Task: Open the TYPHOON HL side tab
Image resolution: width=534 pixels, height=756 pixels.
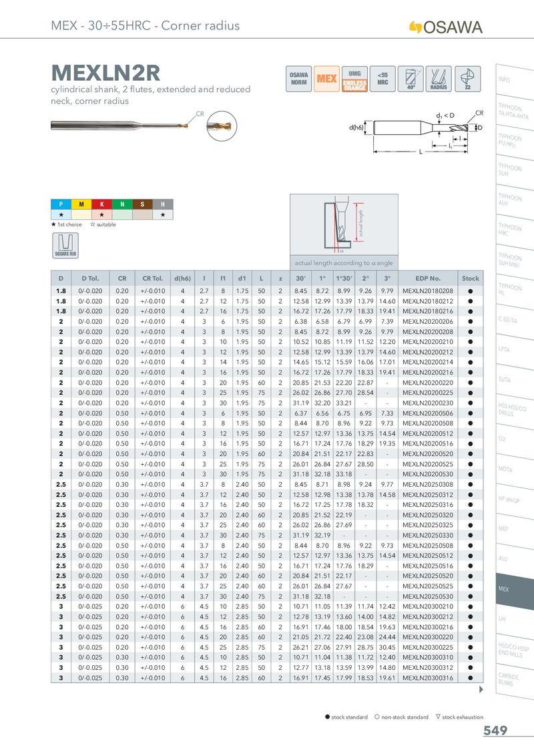Action: coord(514,291)
